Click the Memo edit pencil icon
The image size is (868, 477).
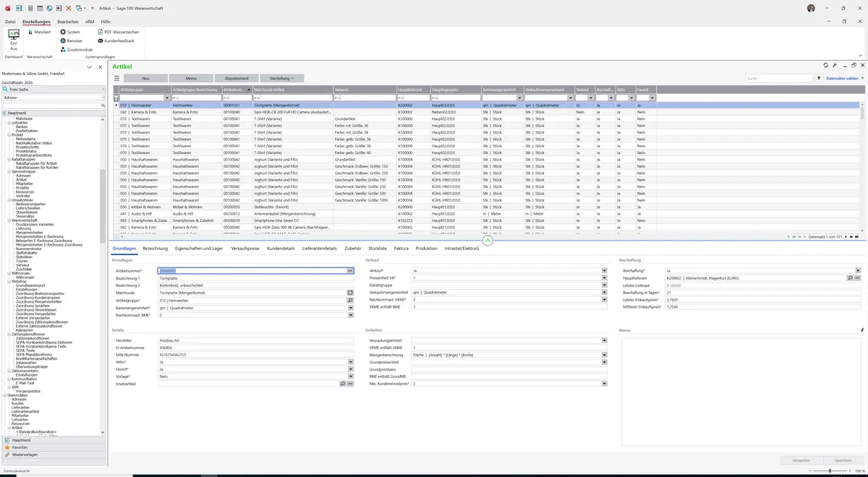[x=861, y=330]
